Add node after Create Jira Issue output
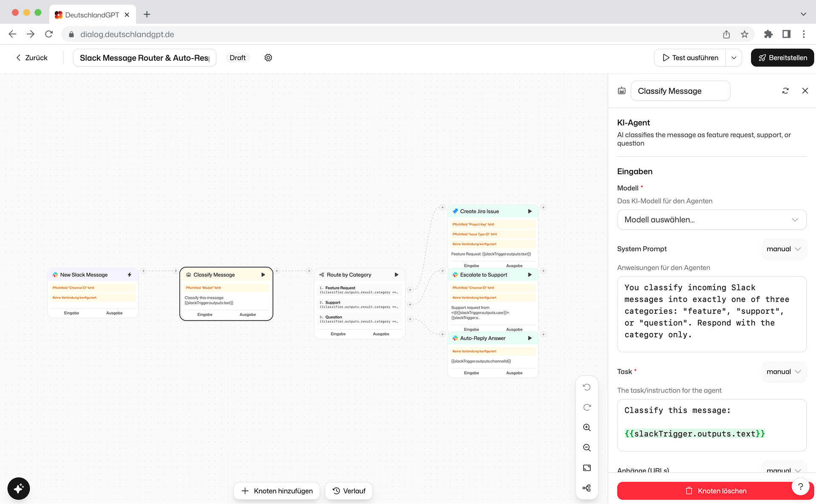 (x=544, y=208)
